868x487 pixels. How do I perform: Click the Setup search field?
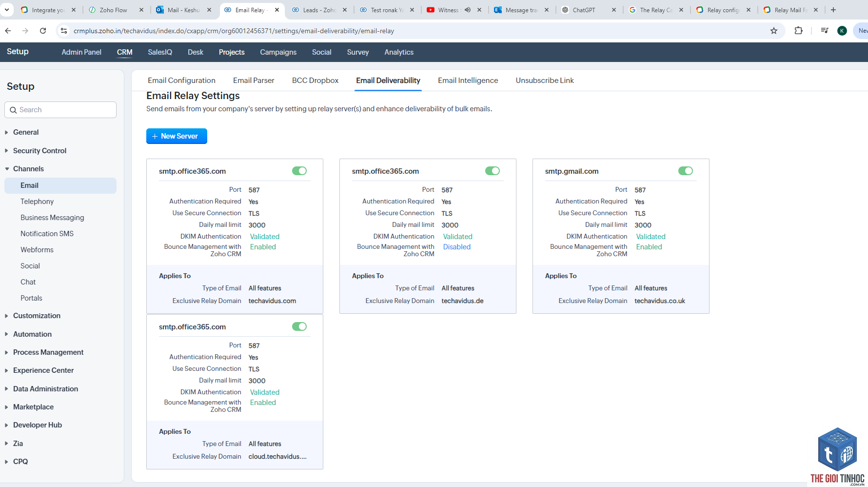pyautogui.click(x=60, y=110)
